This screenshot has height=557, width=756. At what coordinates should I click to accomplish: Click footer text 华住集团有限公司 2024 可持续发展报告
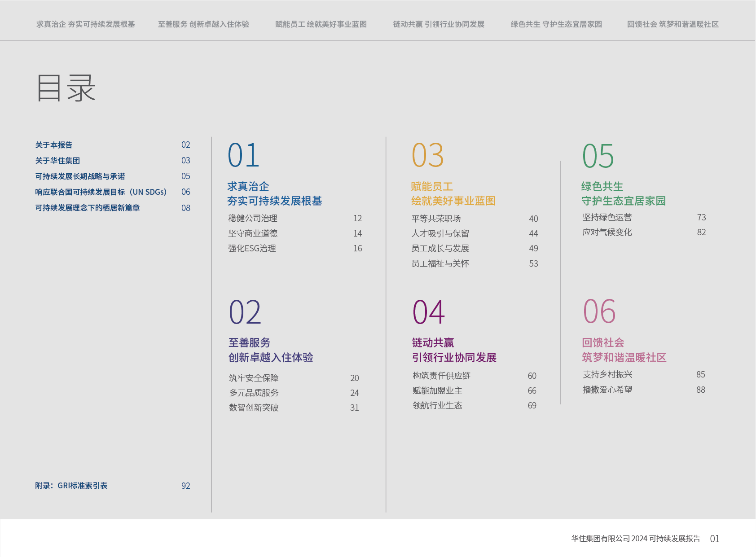click(636, 539)
